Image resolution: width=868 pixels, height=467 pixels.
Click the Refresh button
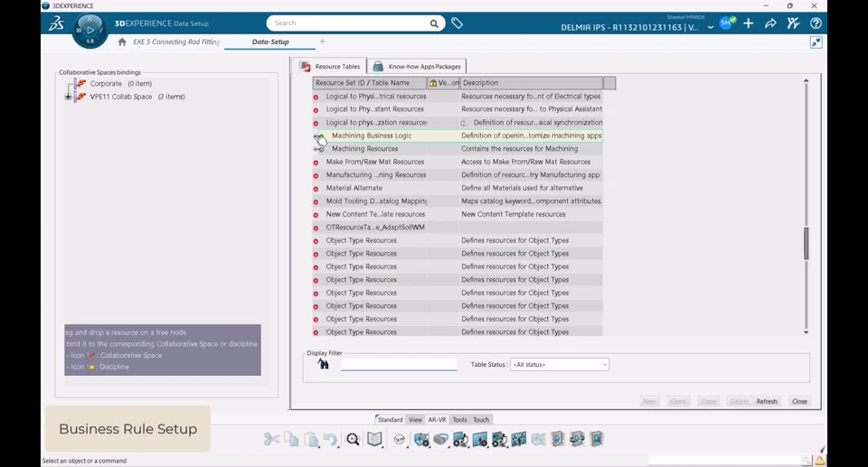[767, 401]
